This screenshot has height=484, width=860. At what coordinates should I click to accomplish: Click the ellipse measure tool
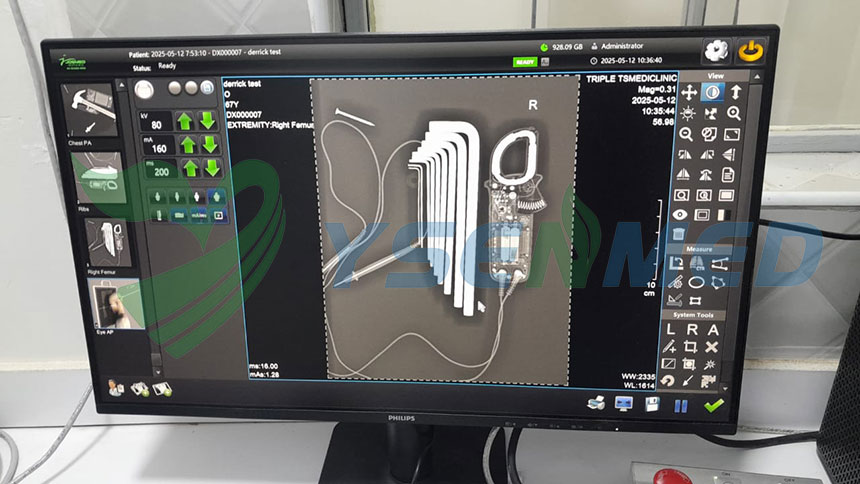click(697, 282)
